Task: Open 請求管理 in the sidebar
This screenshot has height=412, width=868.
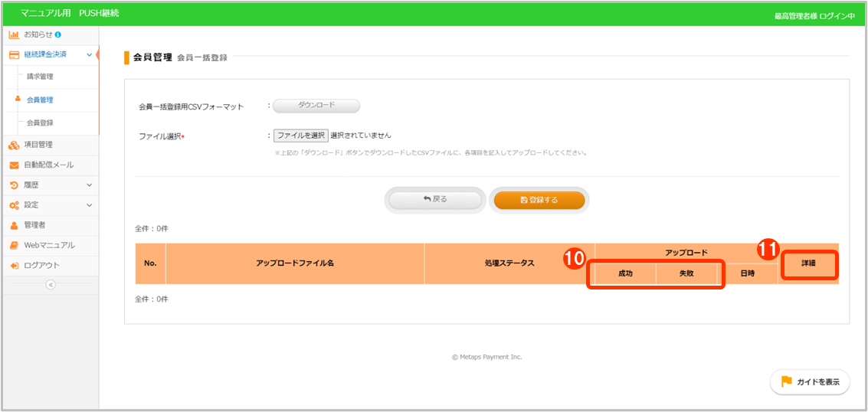Action: coord(40,77)
